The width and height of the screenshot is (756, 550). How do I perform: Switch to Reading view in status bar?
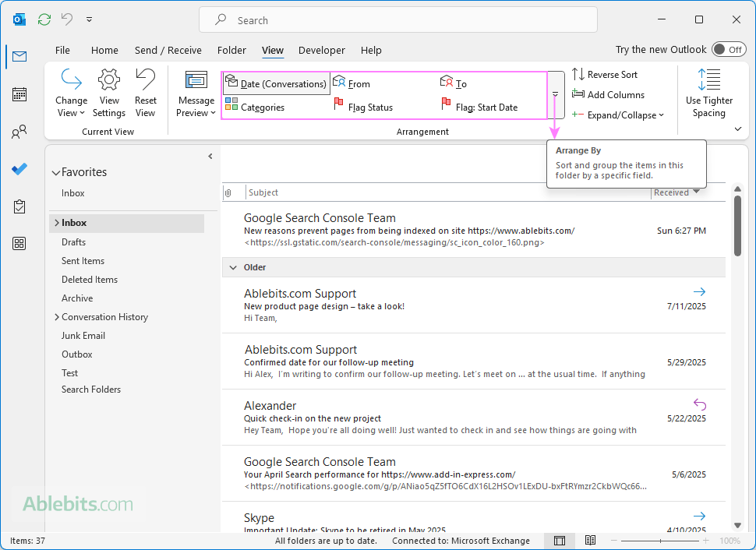[x=590, y=541]
